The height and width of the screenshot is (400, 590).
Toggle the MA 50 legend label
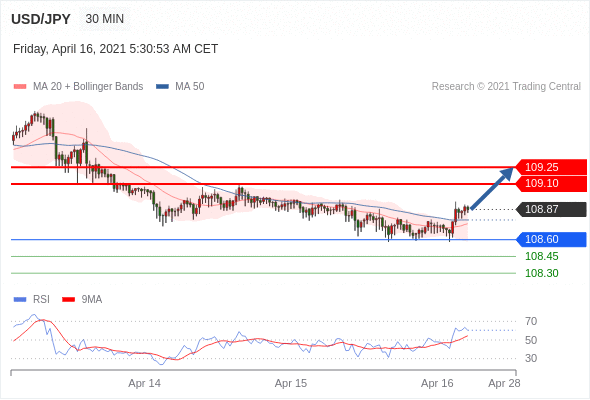click(x=190, y=87)
